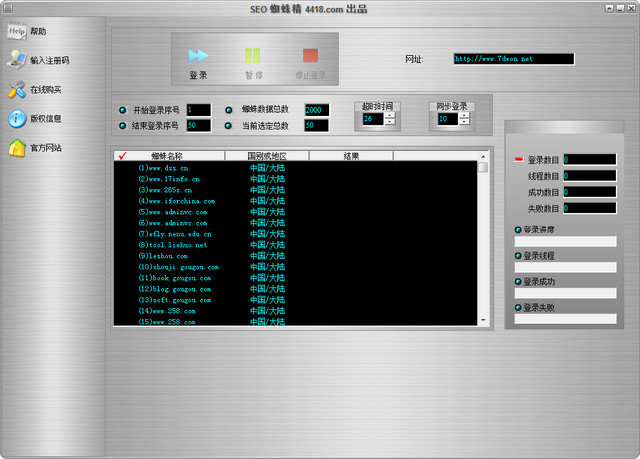Increase the 超时时间 timeout spinner value

pyautogui.click(x=389, y=115)
